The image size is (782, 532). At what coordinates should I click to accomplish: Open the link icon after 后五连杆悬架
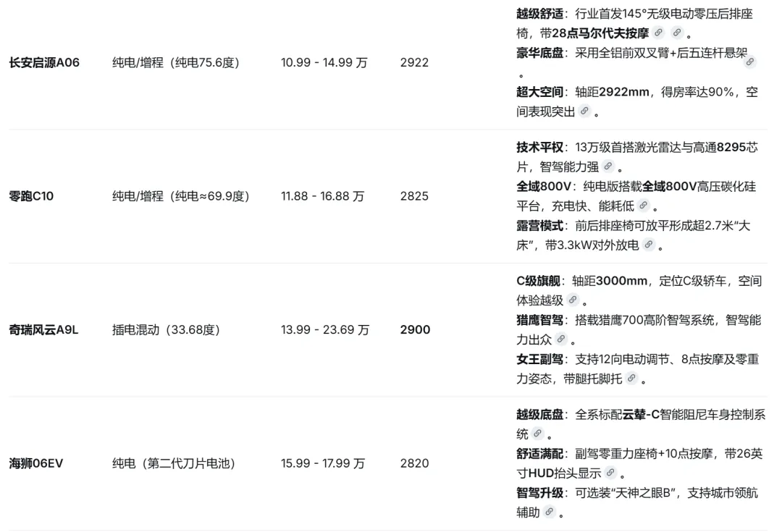tap(750, 62)
